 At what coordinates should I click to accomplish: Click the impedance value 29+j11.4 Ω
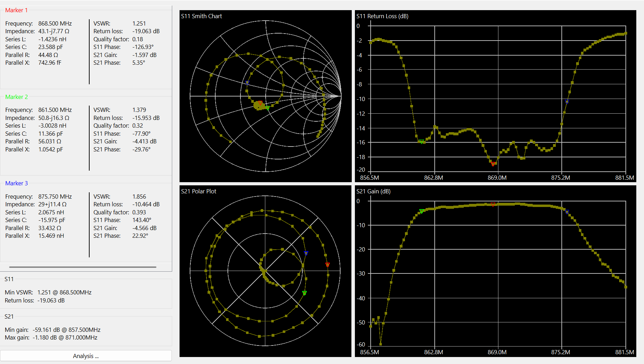pos(52,204)
